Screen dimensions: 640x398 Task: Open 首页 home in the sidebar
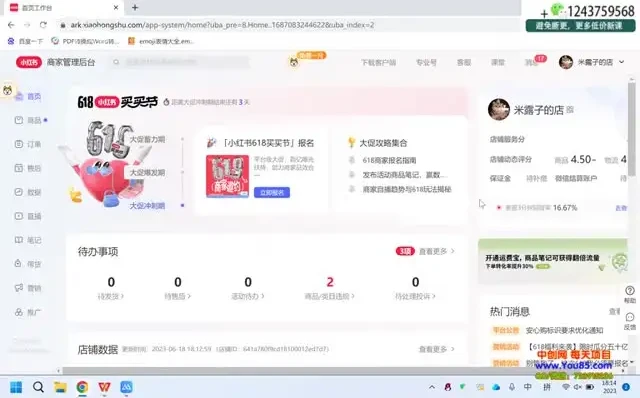[x=29, y=96]
